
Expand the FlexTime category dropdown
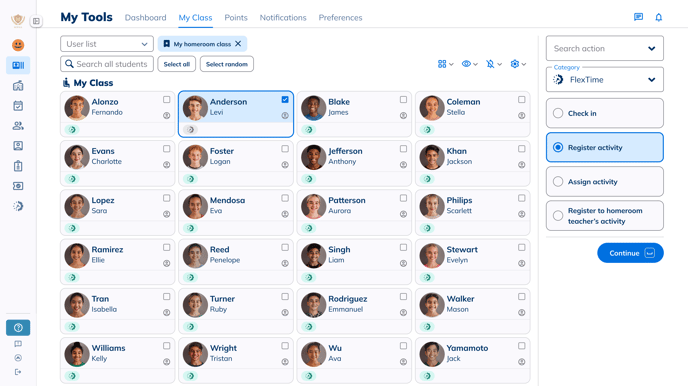(x=605, y=79)
